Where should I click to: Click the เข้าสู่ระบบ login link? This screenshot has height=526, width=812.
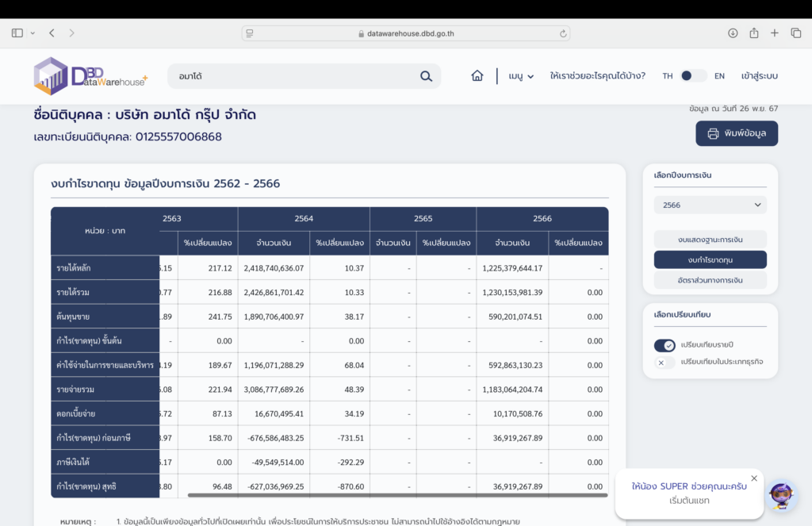(759, 76)
